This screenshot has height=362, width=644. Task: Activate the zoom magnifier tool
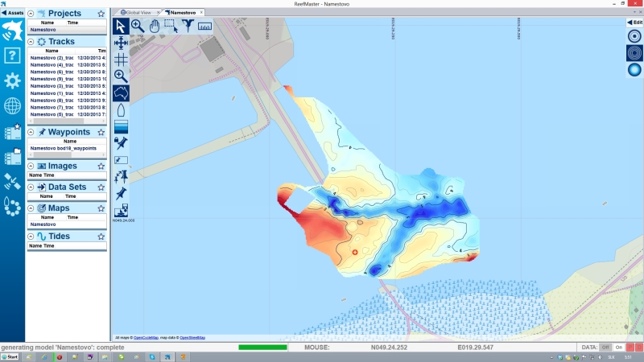pos(138,26)
